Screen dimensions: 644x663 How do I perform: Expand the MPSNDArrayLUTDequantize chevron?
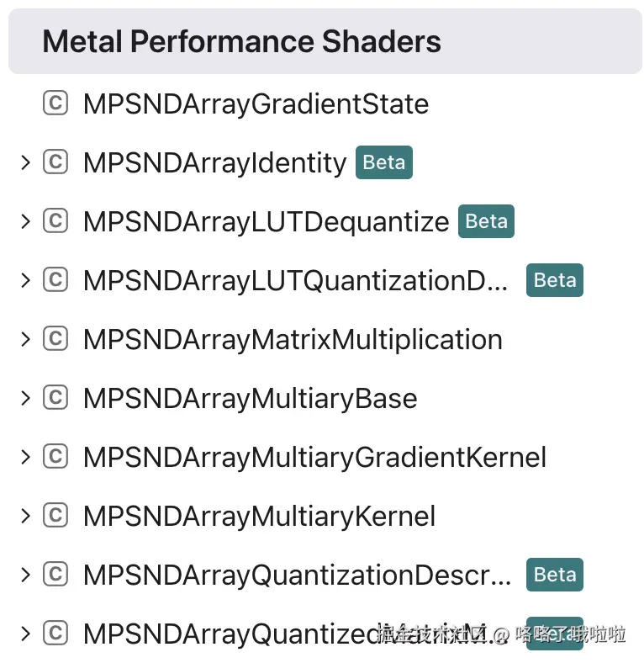26,221
